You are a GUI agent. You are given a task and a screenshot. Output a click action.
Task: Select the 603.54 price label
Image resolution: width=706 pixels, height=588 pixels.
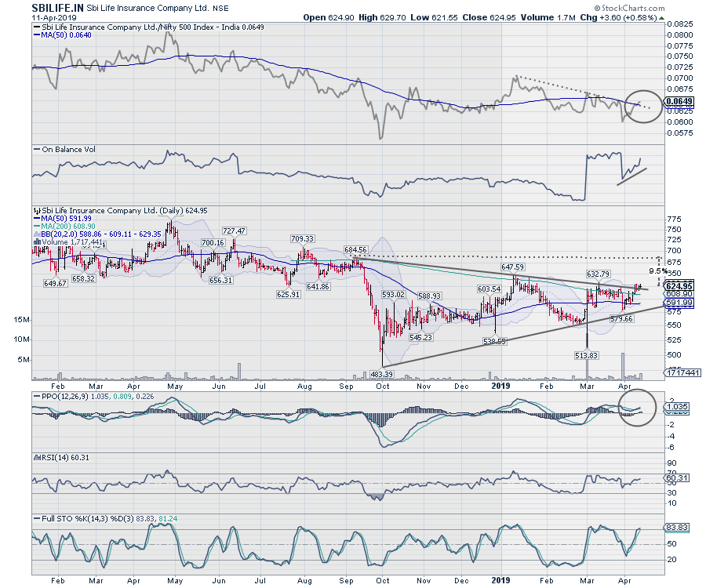pyautogui.click(x=489, y=289)
